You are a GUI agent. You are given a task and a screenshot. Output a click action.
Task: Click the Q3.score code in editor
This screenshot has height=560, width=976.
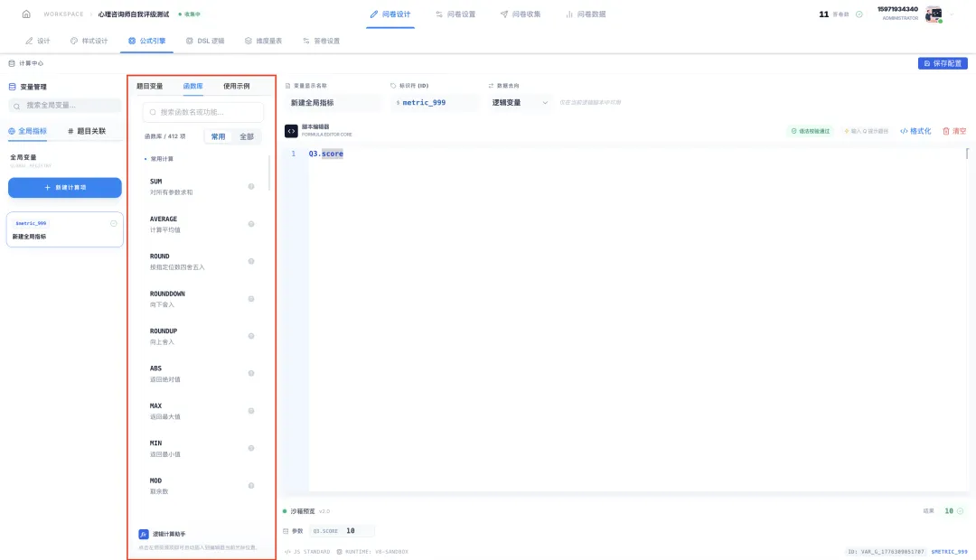[325, 154]
